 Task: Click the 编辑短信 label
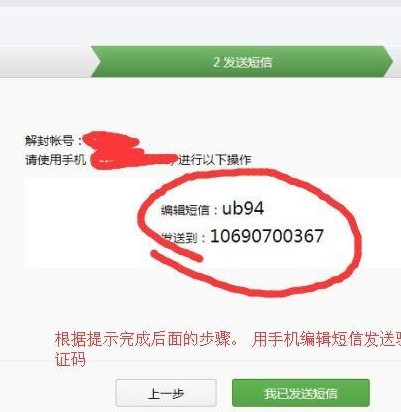click(185, 210)
